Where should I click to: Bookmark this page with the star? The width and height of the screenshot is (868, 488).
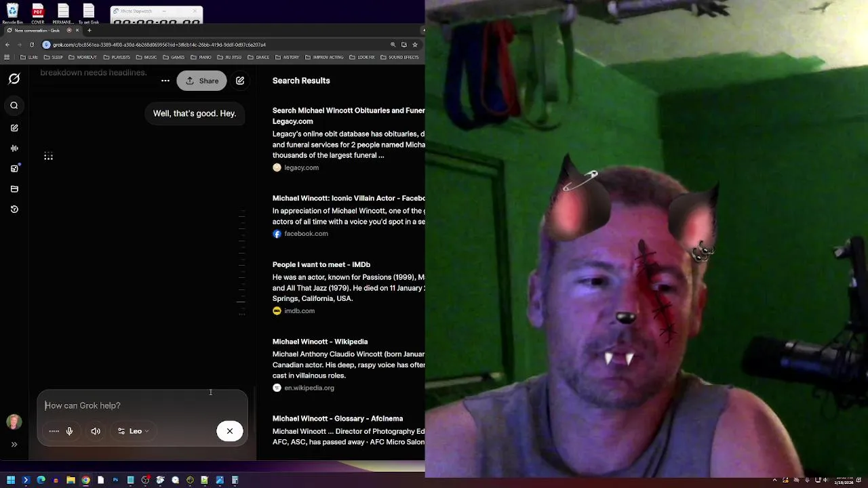point(415,45)
